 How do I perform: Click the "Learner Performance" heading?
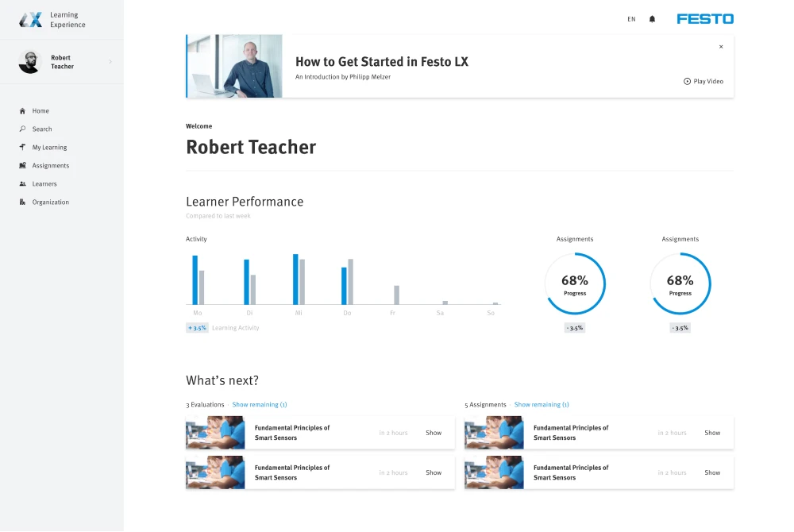245,202
